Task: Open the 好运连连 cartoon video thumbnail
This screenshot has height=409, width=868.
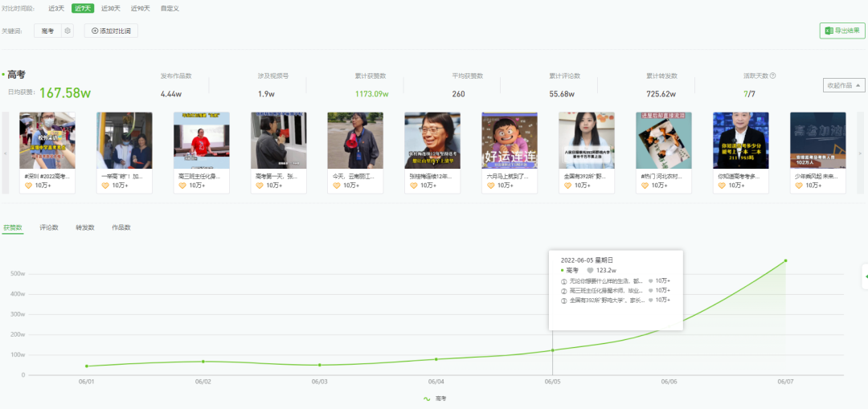Action: pos(510,141)
